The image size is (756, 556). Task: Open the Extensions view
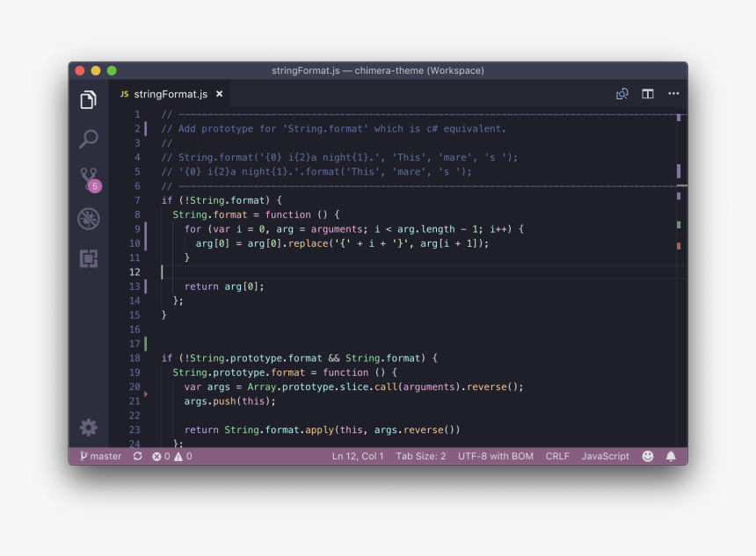coord(89,259)
